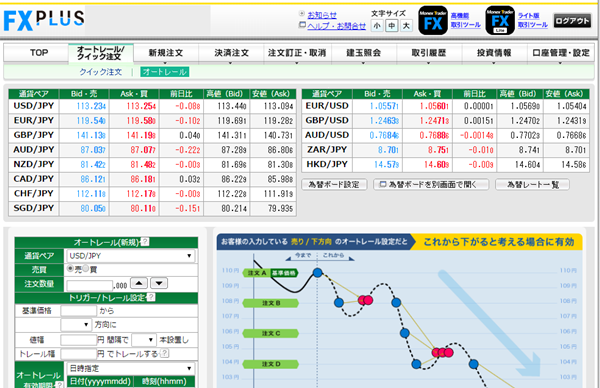Click the AUD/JPY currency pair row label
600x388 pixels.
click(34, 150)
